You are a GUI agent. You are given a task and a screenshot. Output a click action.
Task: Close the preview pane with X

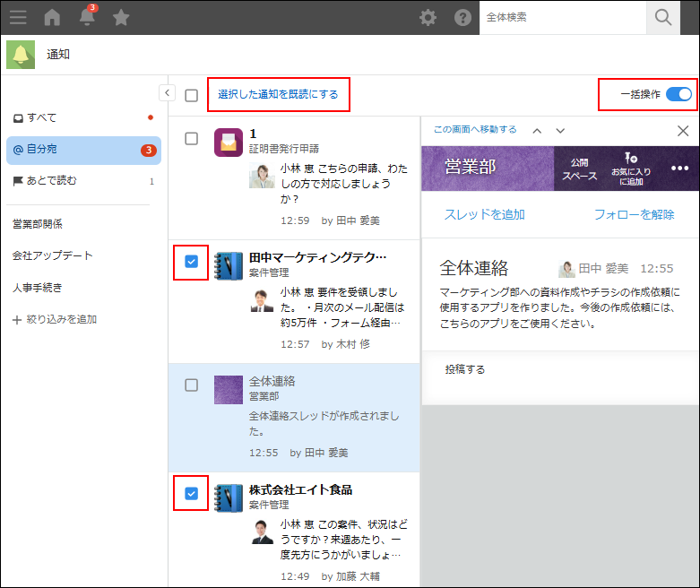683,131
